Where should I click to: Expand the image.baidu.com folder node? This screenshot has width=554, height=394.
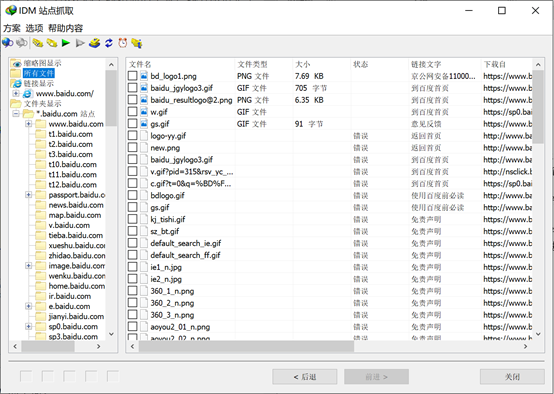(29, 266)
